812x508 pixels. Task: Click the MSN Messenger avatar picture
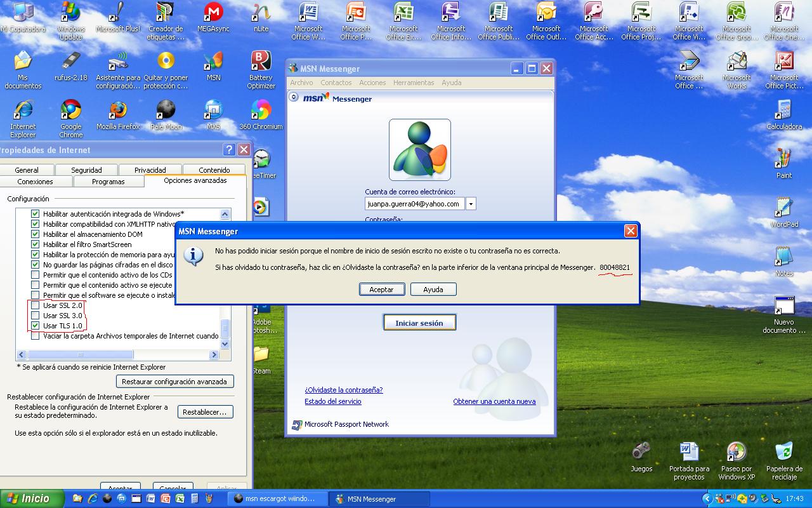tap(420, 150)
